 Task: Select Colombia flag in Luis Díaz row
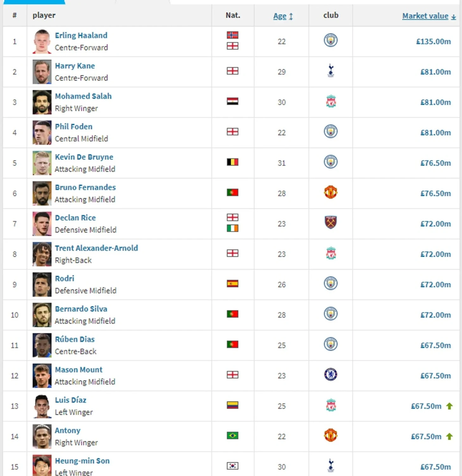[x=233, y=405]
